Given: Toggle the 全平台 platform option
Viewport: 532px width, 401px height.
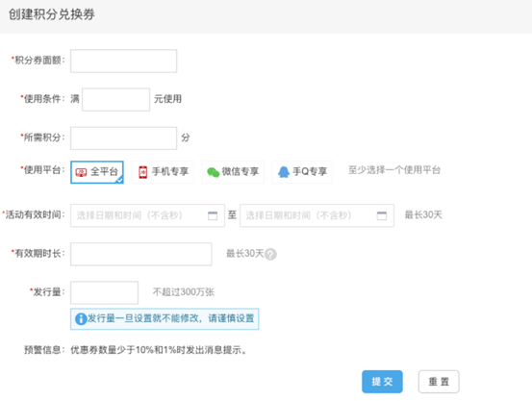Looking at the screenshot, I should pyautogui.click(x=97, y=172).
